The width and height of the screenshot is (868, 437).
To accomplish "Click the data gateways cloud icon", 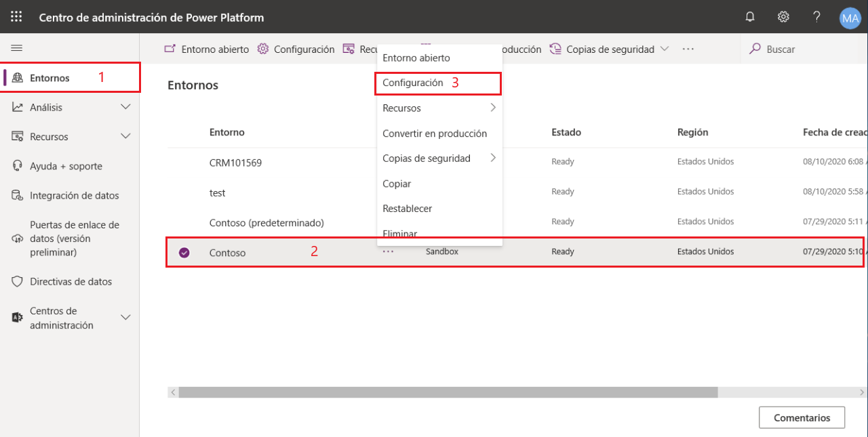I will [18, 238].
